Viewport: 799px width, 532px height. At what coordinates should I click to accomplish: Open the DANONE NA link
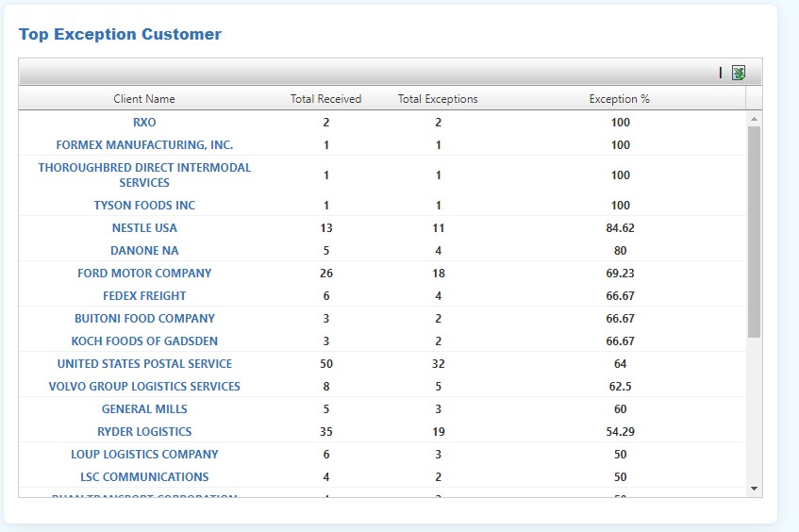click(144, 251)
